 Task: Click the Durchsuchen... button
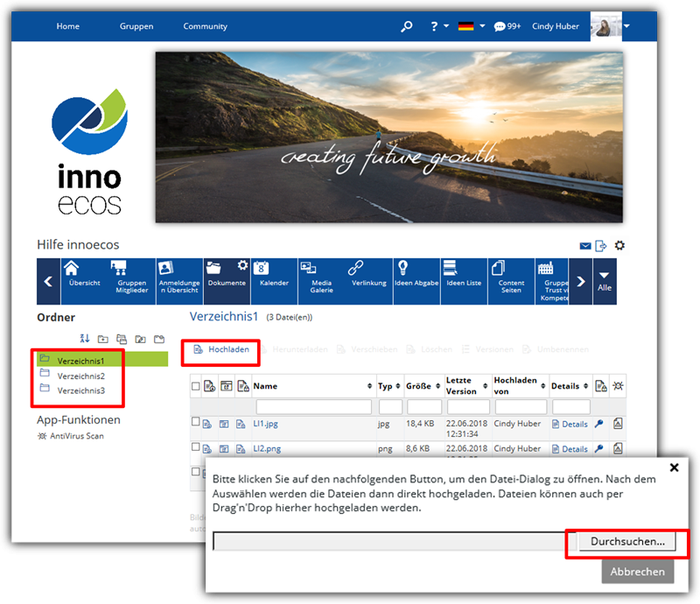627,542
